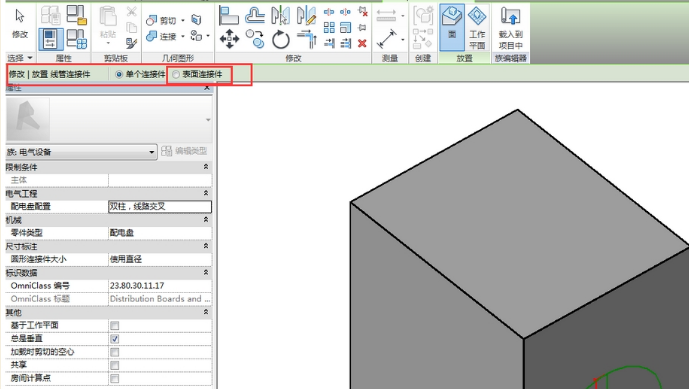689x389 pixels.
Task: Select Trim/Extend to Corner icon
Action: pos(307,39)
